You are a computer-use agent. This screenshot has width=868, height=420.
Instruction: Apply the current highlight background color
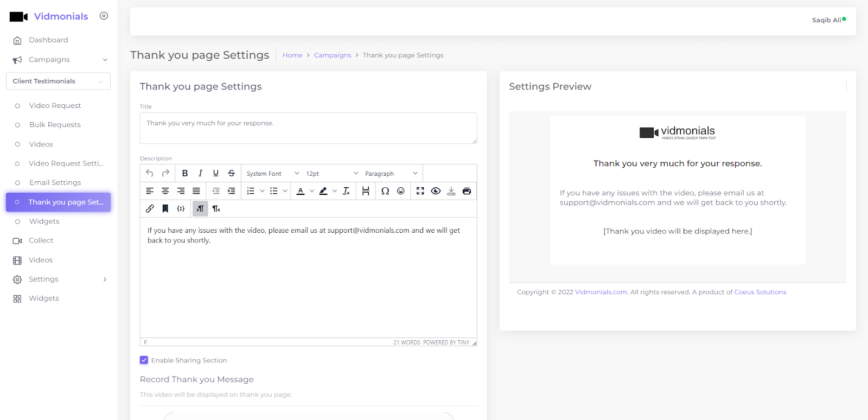coord(323,191)
